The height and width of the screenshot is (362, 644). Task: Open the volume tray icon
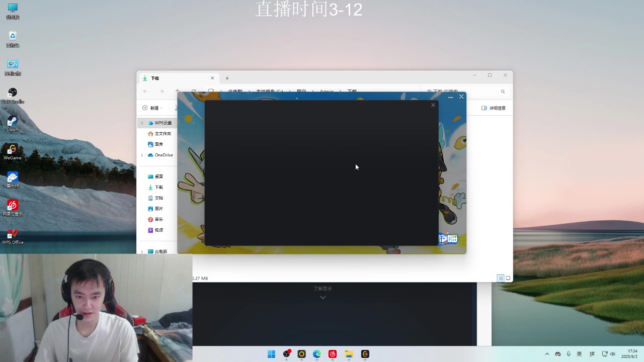(612, 354)
